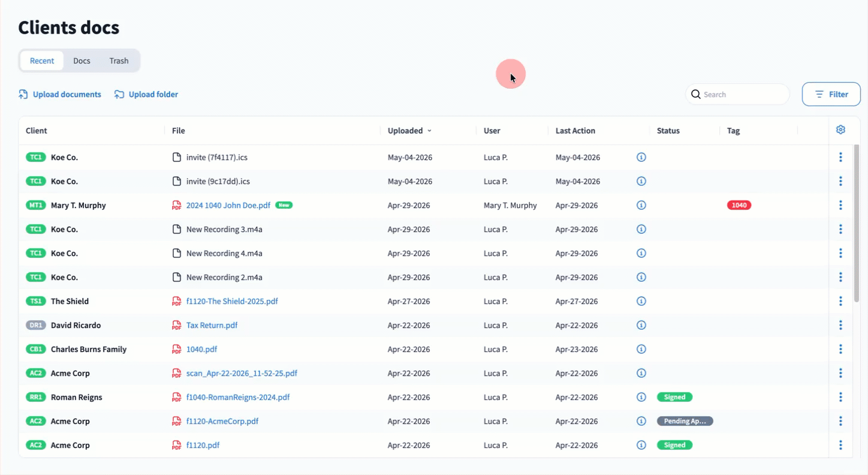The image size is (868, 475).
Task: Open the three-dot menu for f1120-The Shield-2025.pdf
Action: [x=840, y=301]
